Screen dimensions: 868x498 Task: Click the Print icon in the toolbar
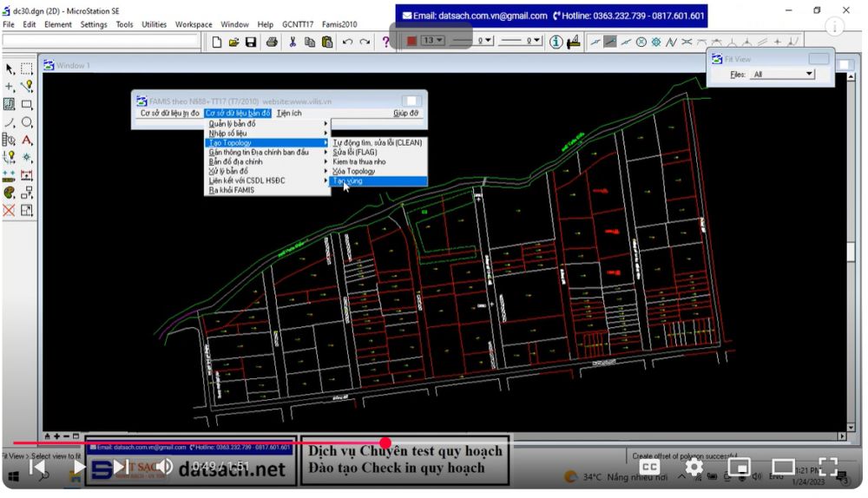point(272,42)
